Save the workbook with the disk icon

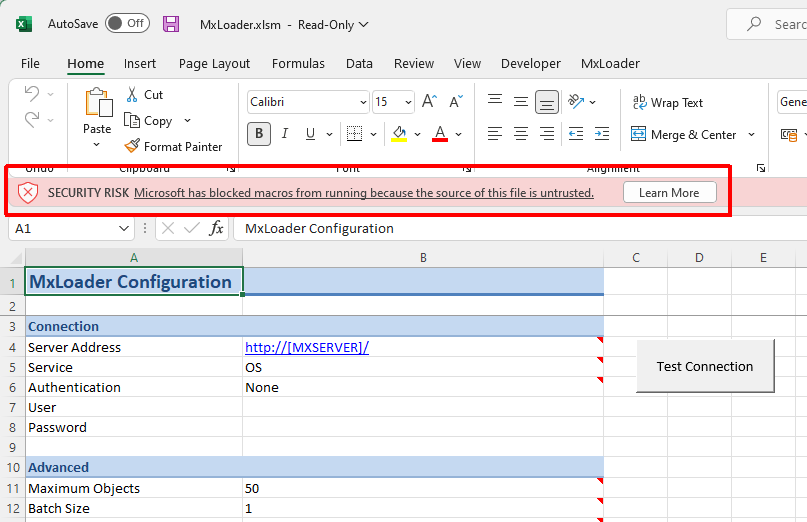click(171, 24)
